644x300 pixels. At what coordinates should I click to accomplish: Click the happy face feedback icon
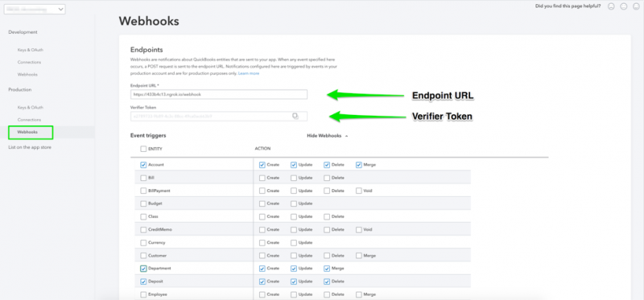point(637,6)
